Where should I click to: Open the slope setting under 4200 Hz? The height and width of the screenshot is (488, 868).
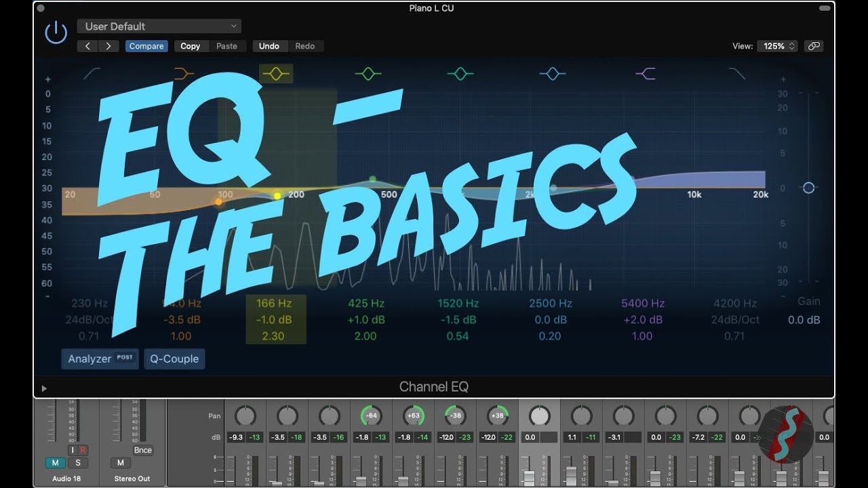tap(735, 319)
